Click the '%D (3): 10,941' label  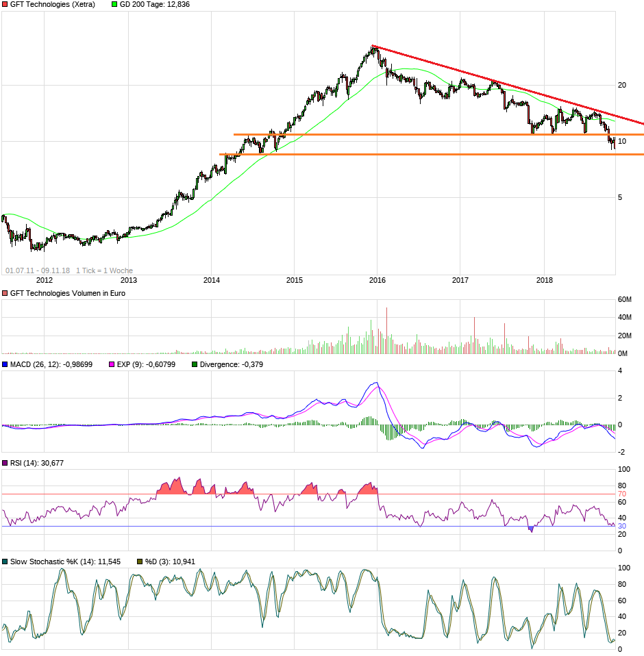tap(170, 562)
